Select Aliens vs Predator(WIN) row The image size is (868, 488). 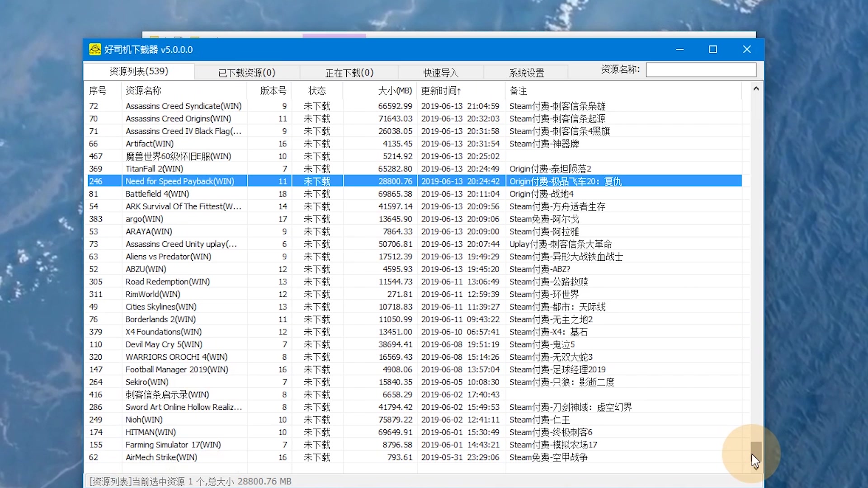(x=414, y=257)
